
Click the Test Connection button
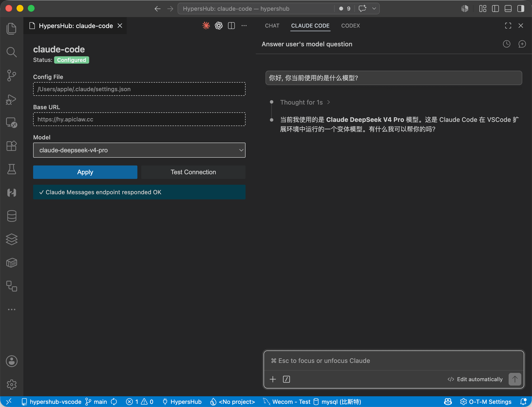[x=193, y=172]
